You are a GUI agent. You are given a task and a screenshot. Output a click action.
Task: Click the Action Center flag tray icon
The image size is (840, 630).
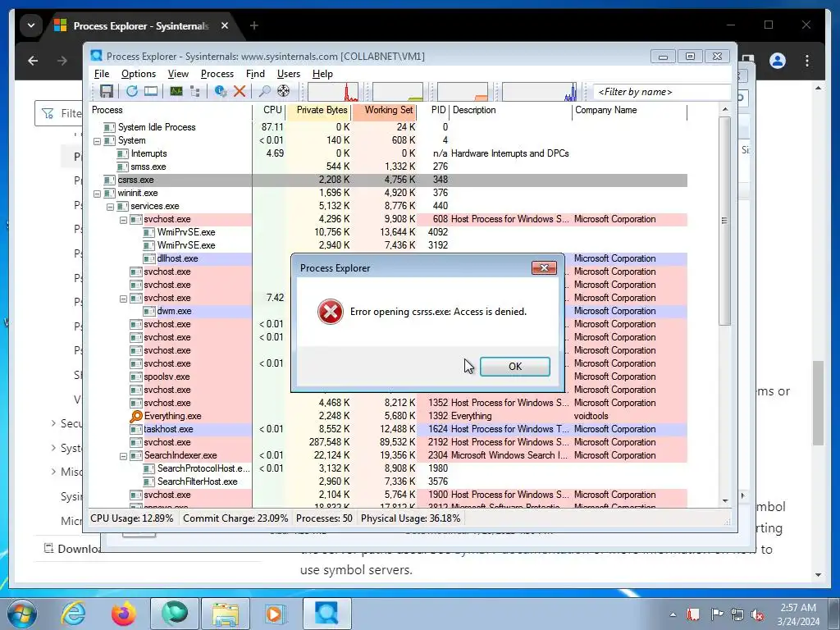point(717,614)
